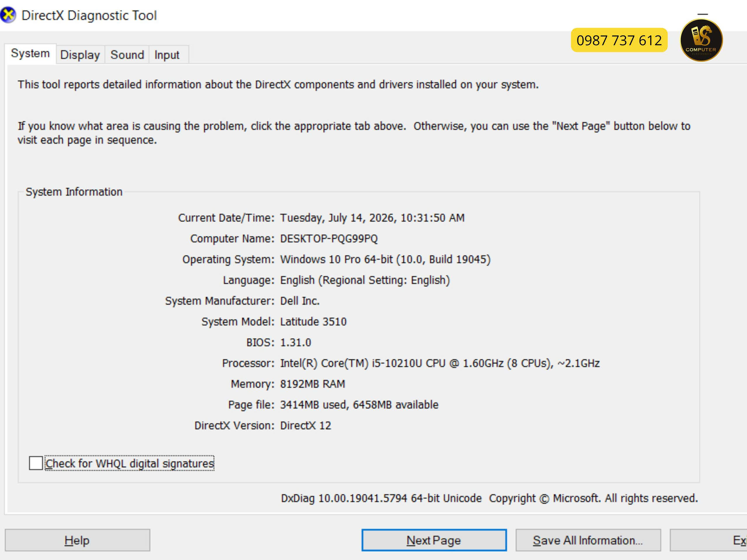Image resolution: width=747 pixels, height=560 pixels.
Task: Select the computer name DESKTOP-PQG99PQ
Action: pyautogui.click(x=329, y=239)
